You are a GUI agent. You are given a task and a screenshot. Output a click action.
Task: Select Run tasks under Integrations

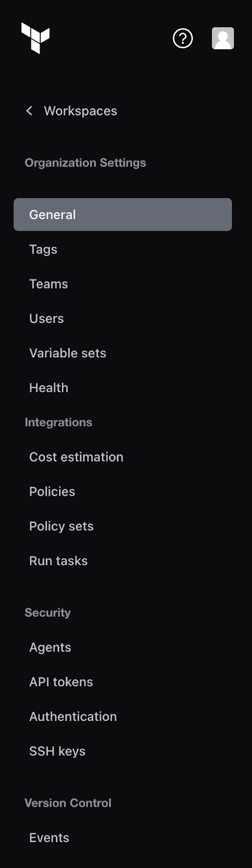[x=59, y=561]
